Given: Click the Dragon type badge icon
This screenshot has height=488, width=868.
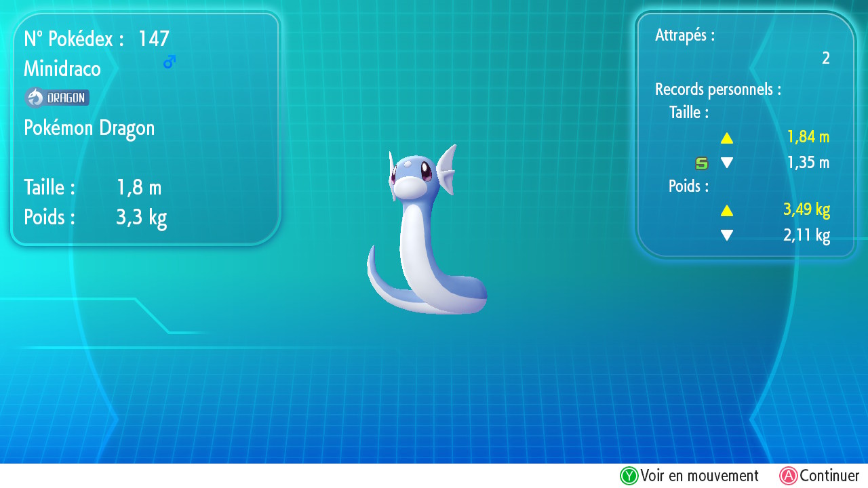Looking at the screenshot, I should click(x=57, y=98).
